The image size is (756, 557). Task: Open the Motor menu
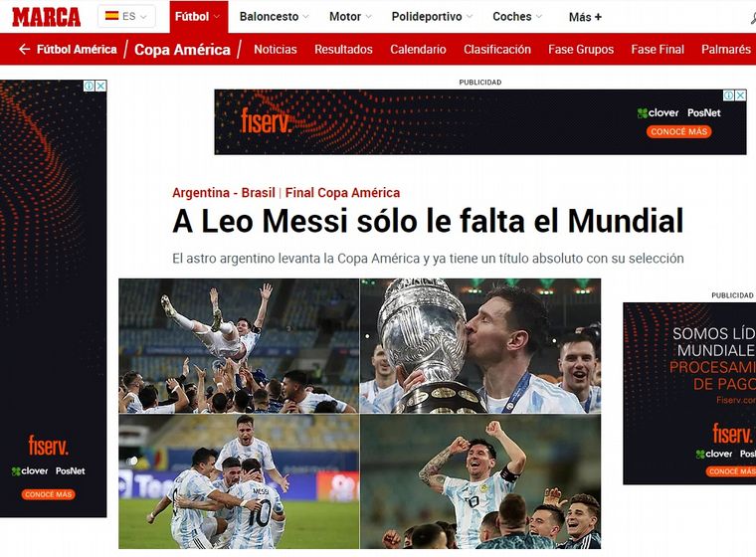point(350,16)
